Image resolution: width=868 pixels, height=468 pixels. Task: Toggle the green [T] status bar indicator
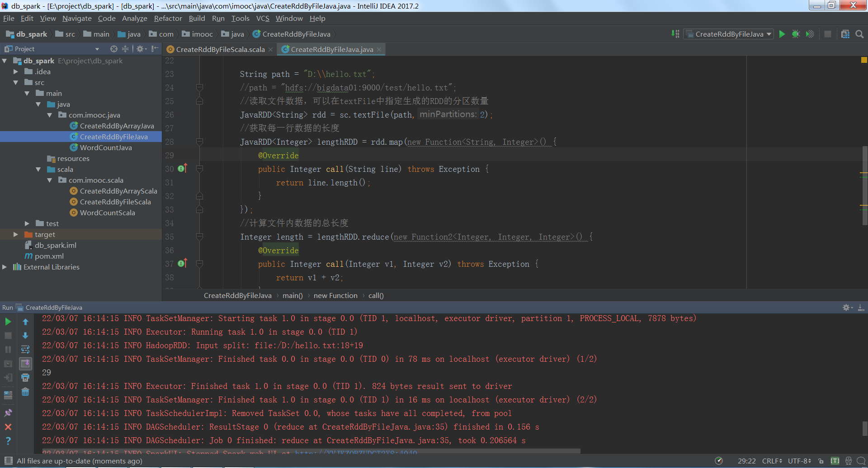click(835, 461)
